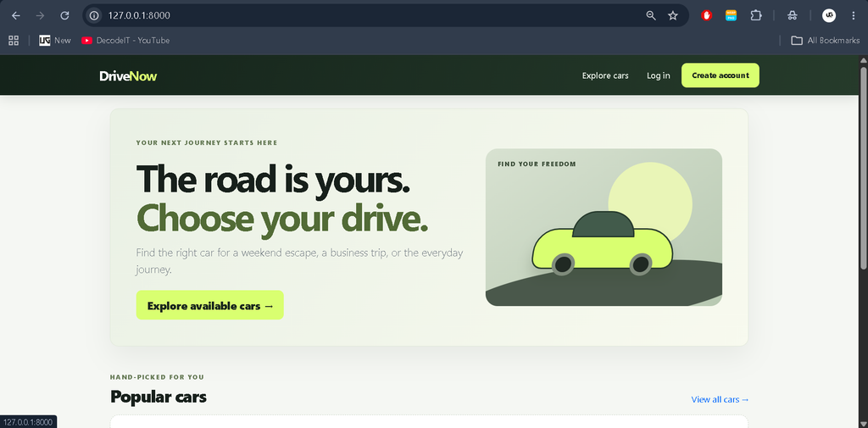
Task: Bookmark this page with the star icon
Action: coord(672,15)
